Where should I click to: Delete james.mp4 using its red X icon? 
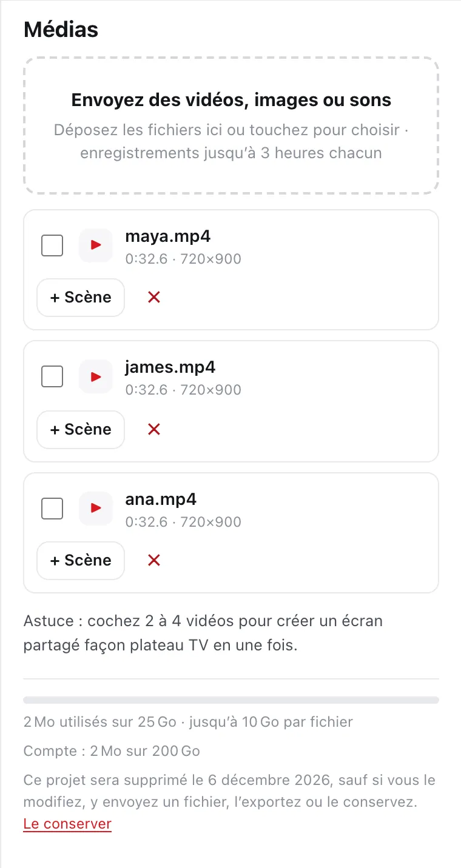154,429
